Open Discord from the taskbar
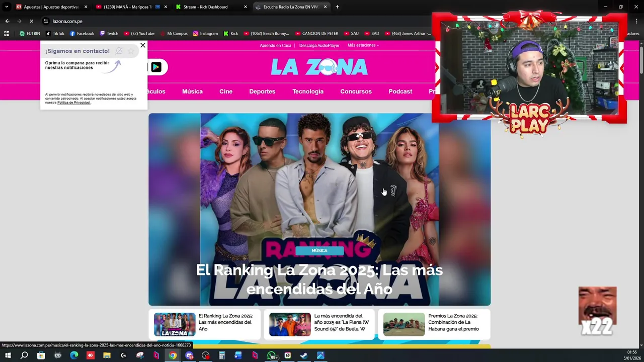 point(189,355)
